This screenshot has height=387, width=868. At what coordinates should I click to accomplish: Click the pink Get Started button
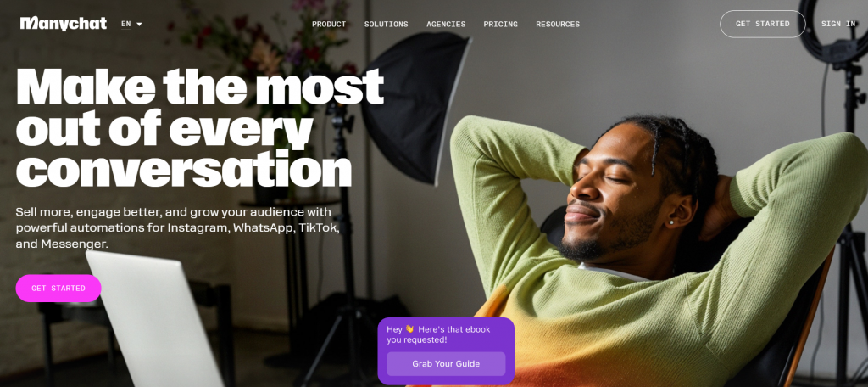[x=58, y=289]
